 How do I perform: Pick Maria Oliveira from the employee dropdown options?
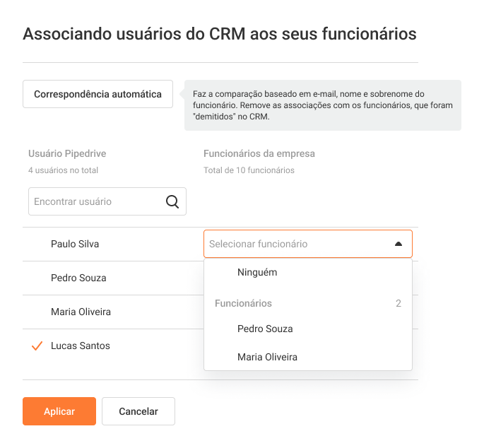pos(267,357)
